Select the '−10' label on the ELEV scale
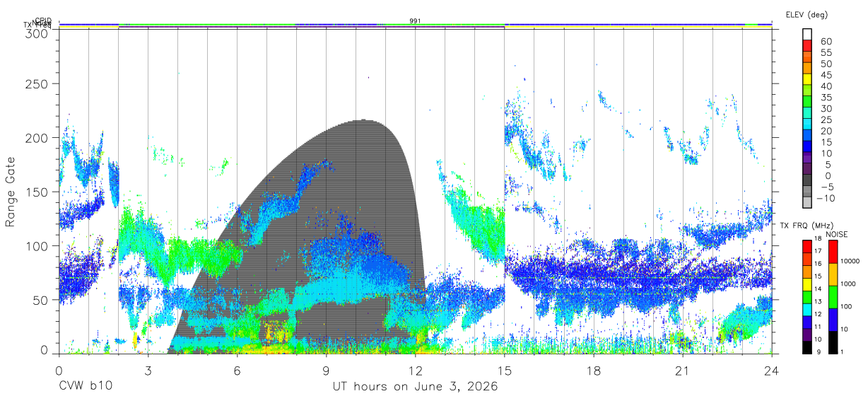The height and width of the screenshot is (401, 868). [826, 198]
